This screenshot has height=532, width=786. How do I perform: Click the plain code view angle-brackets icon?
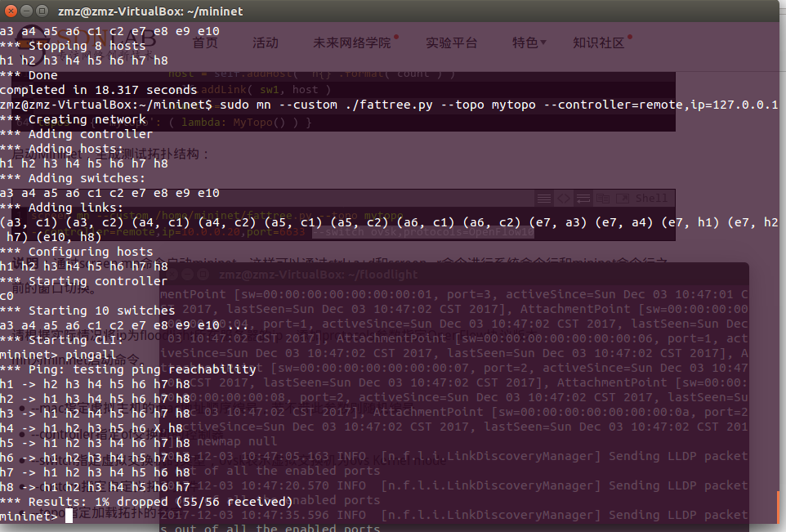point(564,199)
